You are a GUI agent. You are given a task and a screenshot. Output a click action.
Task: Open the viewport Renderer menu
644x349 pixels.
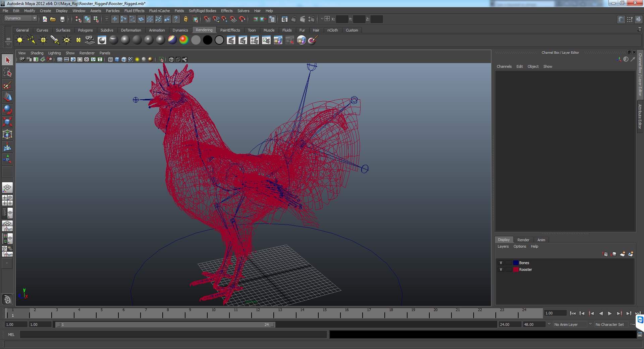click(x=87, y=53)
